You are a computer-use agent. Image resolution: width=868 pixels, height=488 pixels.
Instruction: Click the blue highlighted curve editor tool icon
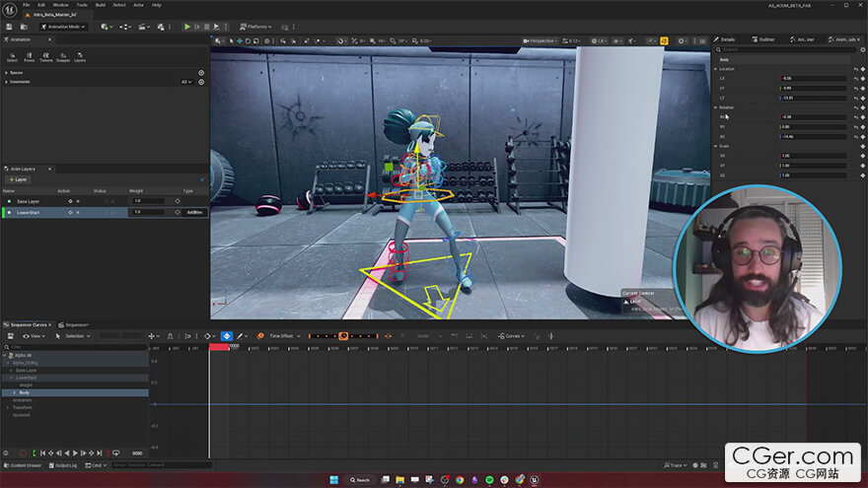[x=226, y=336]
